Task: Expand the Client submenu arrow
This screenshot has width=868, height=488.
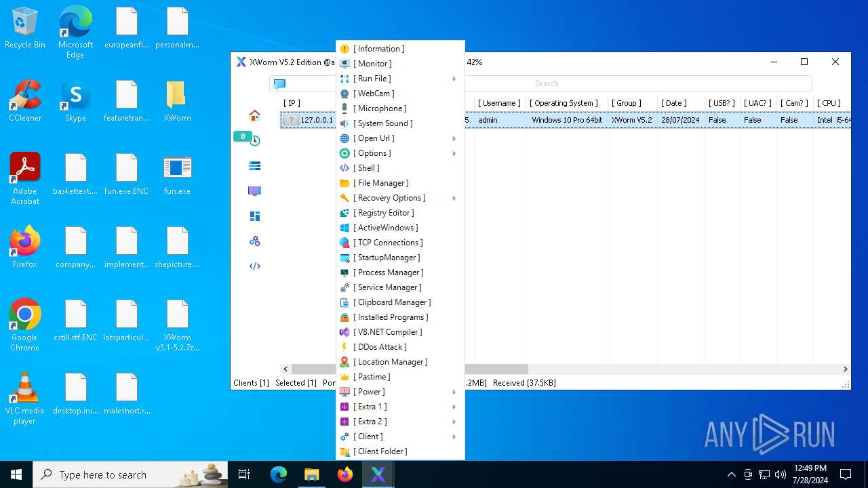Action: tap(454, 436)
